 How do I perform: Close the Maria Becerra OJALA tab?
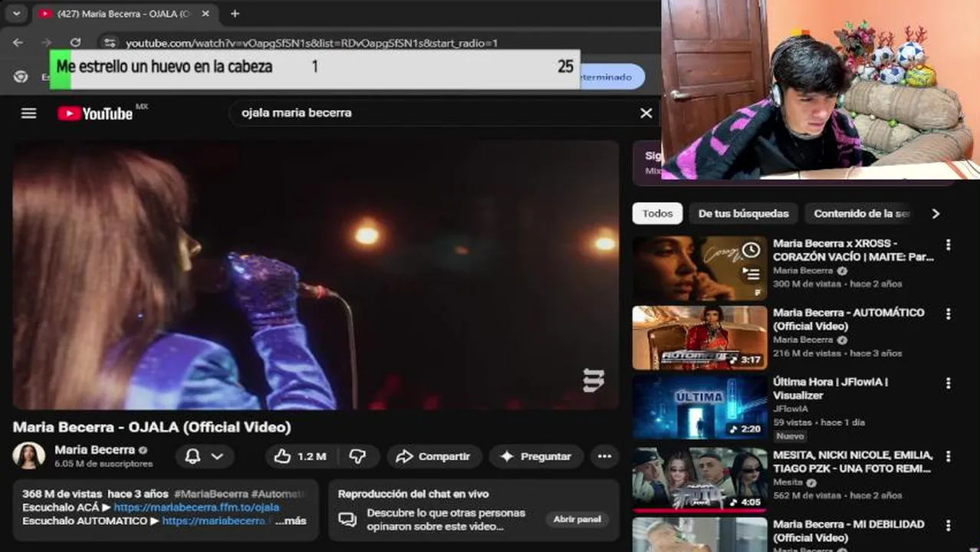pyautogui.click(x=207, y=14)
